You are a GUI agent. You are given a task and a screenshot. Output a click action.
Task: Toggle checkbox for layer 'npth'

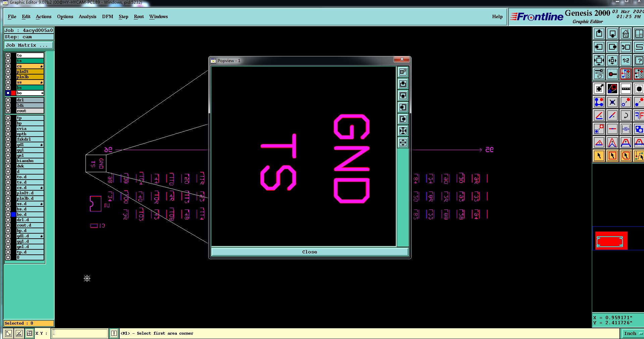coord(8,134)
